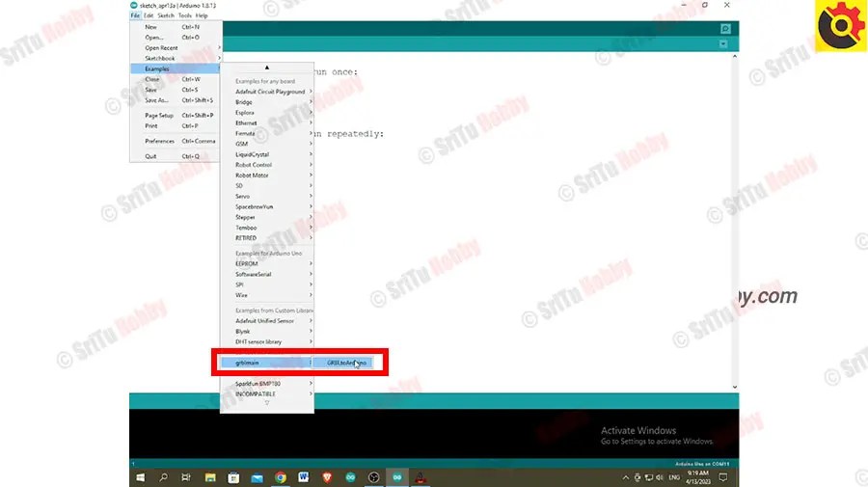The height and width of the screenshot is (487, 868).
Task: Expand Blynk examples
Action: (x=267, y=332)
